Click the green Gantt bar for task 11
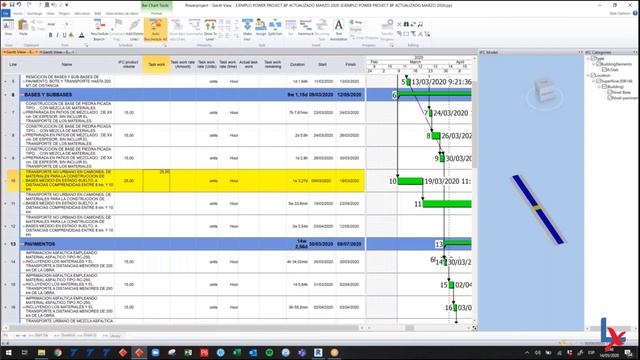The width and height of the screenshot is (640, 360). (x=447, y=204)
